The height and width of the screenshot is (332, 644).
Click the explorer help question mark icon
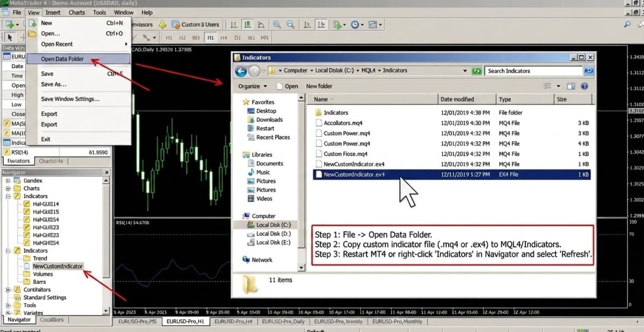pyautogui.click(x=584, y=86)
